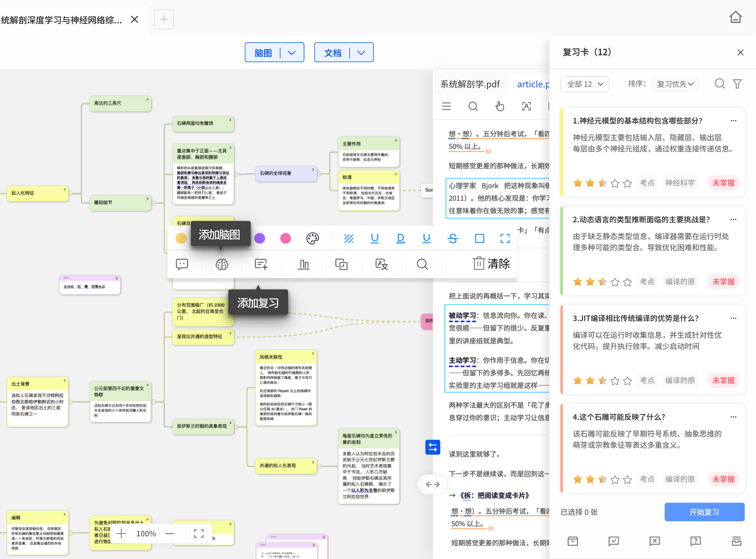Toggle the rectangle box annotation tool
Image resolution: width=756 pixels, height=559 pixels.
pyautogui.click(x=479, y=239)
